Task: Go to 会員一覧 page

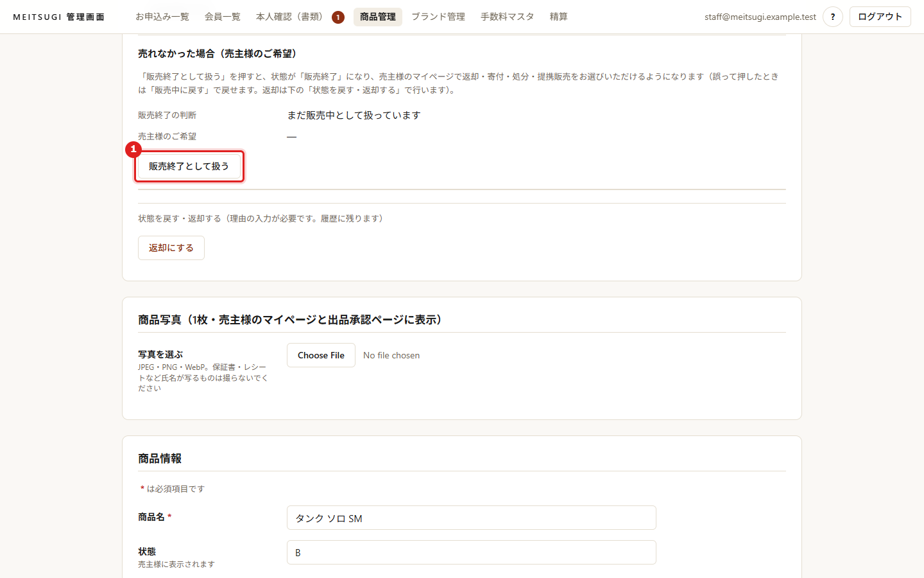Action: pyautogui.click(x=223, y=17)
